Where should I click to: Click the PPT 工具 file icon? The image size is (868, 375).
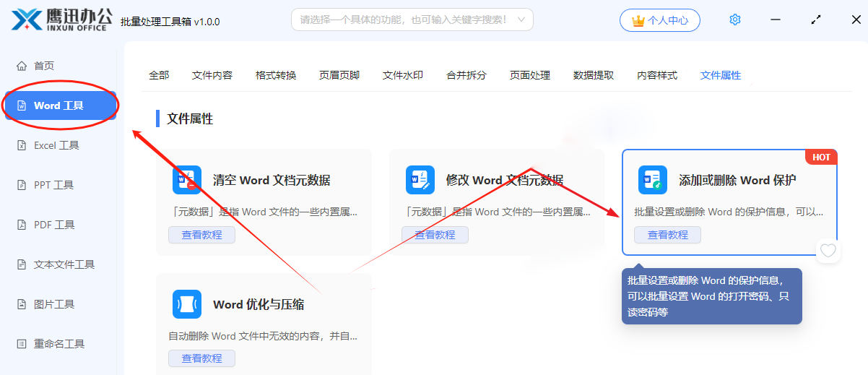click(22, 185)
